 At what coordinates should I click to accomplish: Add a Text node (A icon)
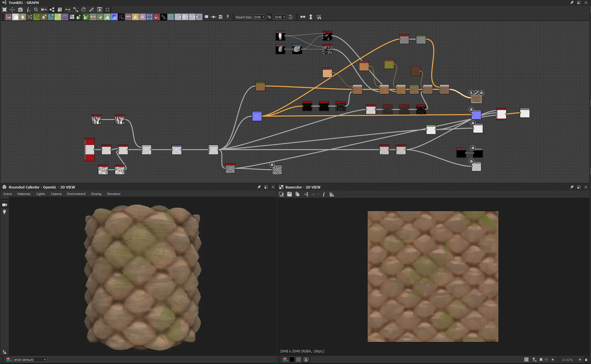pos(142,17)
